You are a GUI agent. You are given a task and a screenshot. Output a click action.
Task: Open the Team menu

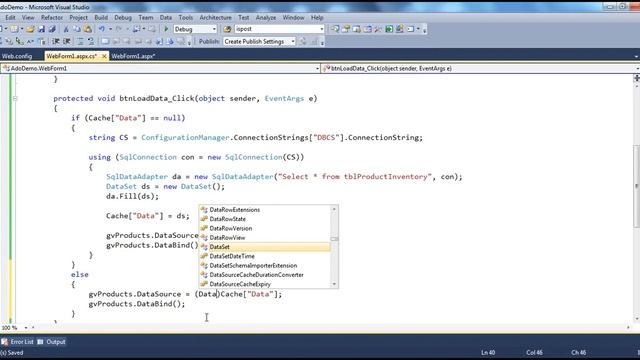click(146, 18)
